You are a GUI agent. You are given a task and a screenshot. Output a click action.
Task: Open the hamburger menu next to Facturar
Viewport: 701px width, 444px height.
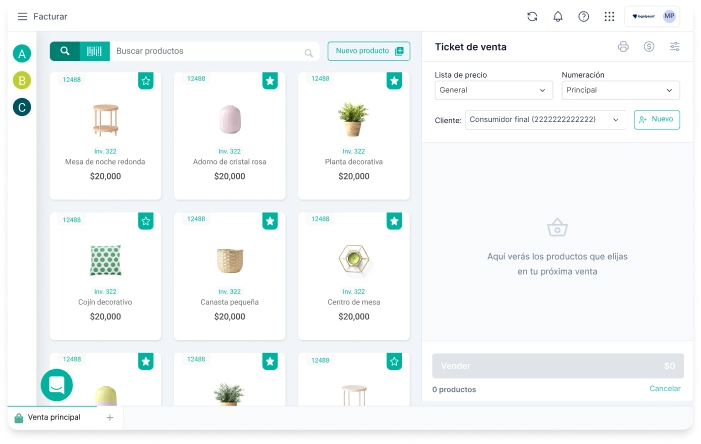pos(22,17)
